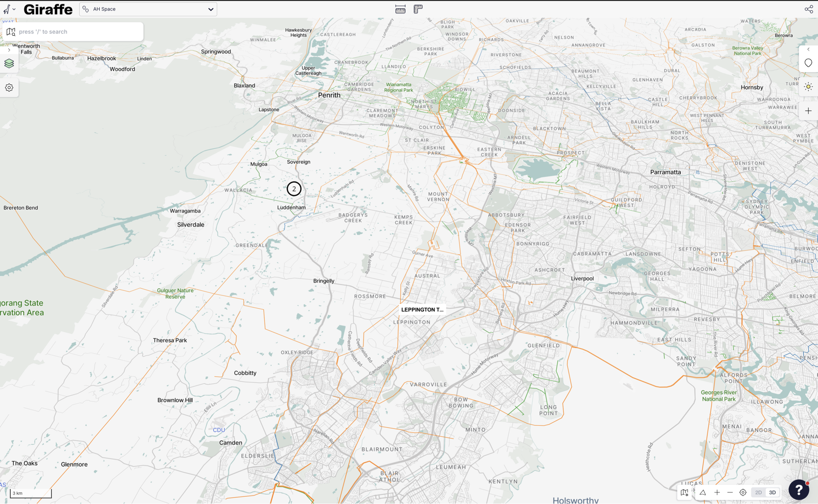Open the settings gear on left sidebar
This screenshot has height=504, width=818.
pyautogui.click(x=9, y=88)
